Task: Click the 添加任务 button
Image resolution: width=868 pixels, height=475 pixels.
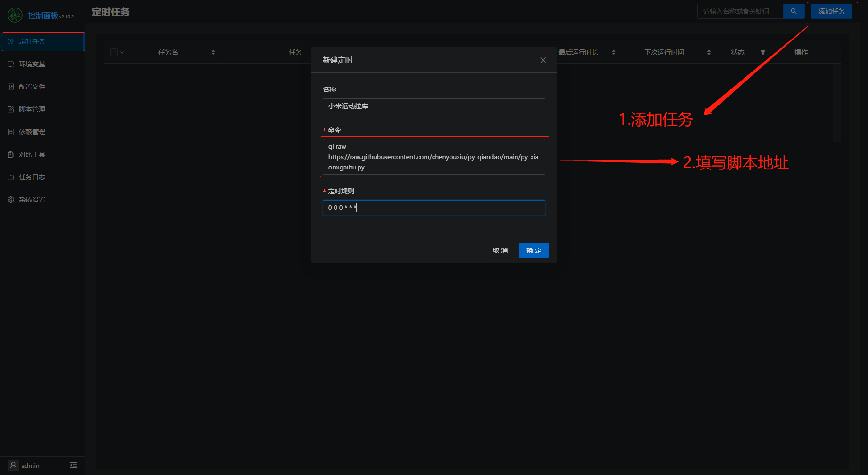Action: (832, 11)
